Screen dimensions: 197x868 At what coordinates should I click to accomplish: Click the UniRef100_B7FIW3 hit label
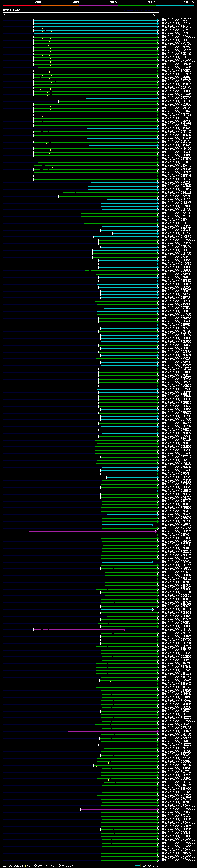pos(177,629)
